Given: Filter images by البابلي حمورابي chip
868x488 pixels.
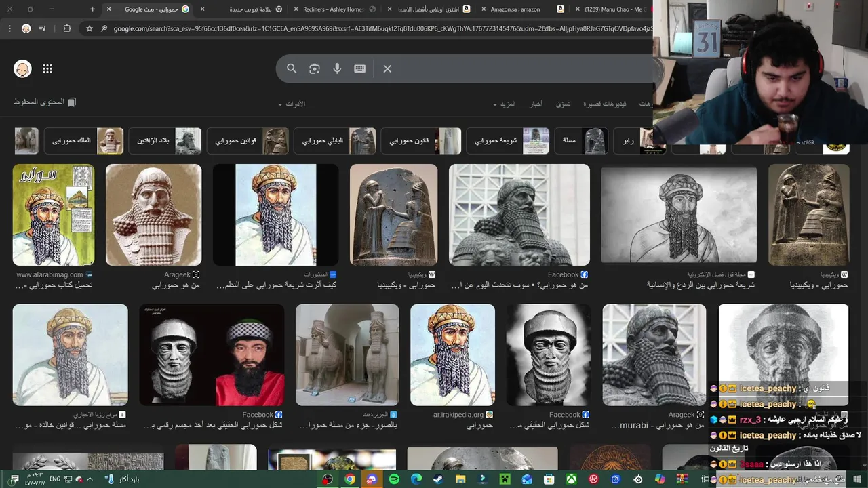Looking at the screenshot, I should [x=334, y=141].
